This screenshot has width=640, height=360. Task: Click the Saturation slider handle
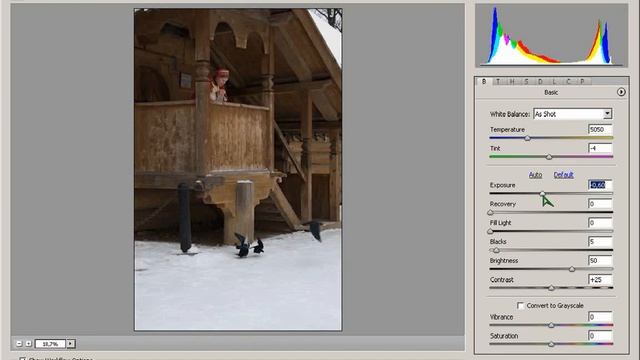551,344
